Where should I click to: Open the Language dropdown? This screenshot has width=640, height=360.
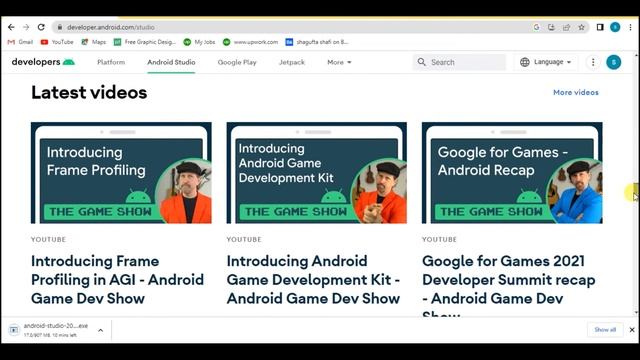(546, 62)
